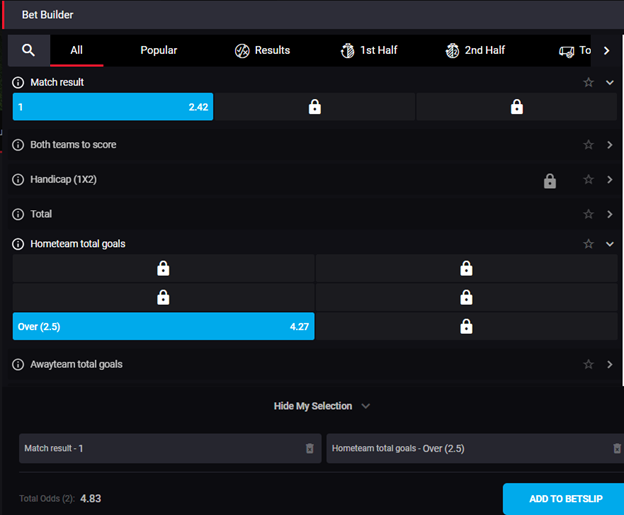
Task: Click first-row left locked Hometeam goals option
Action: tap(163, 268)
